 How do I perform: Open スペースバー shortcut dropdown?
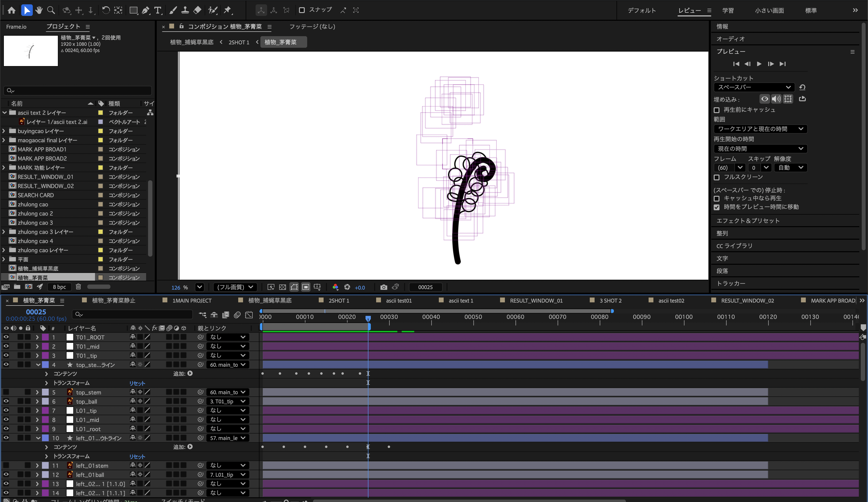coord(754,87)
